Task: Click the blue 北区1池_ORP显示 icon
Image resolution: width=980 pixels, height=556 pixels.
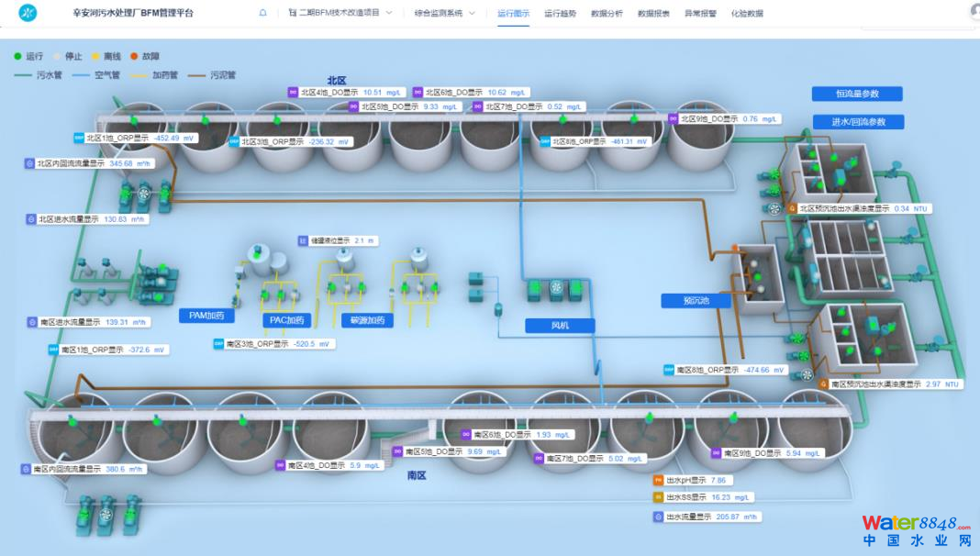Action: coord(79,138)
